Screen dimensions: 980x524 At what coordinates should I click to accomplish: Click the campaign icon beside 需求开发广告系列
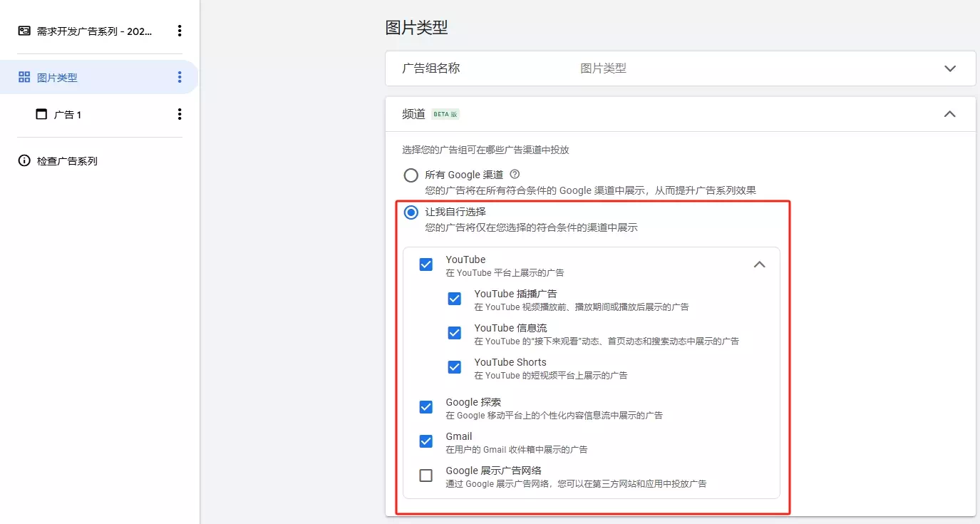[24, 31]
